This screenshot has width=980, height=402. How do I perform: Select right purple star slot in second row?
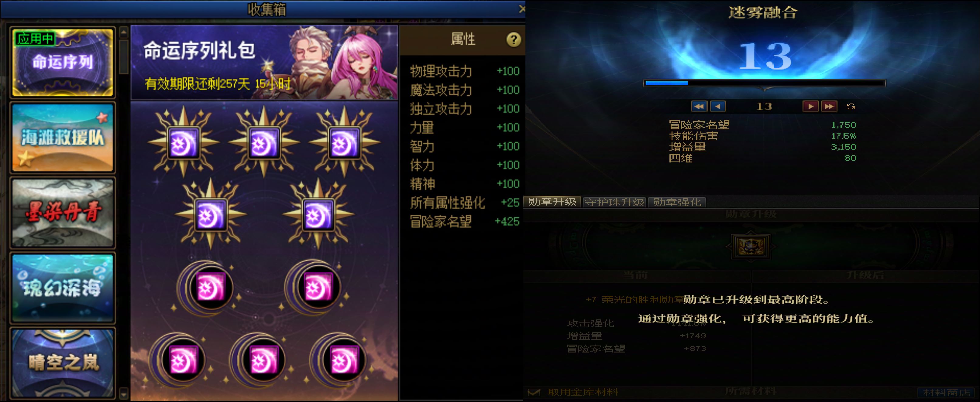[x=318, y=215]
